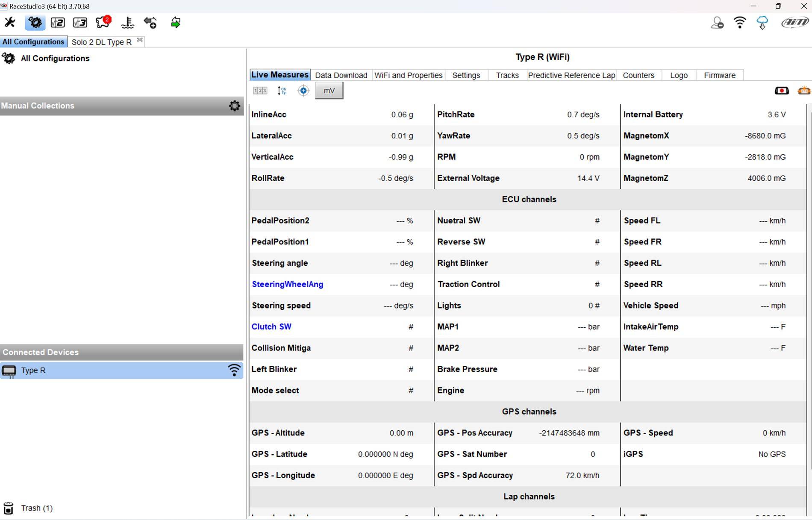Click the Manual Collections header
The width and height of the screenshot is (812, 520).
[x=122, y=106]
